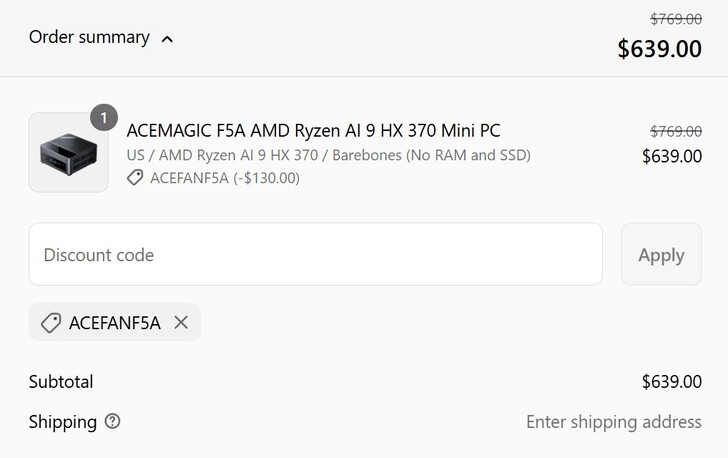Screen dimensions: 728x458
Task: Click the Enter shipping address text
Action: pos(613,422)
